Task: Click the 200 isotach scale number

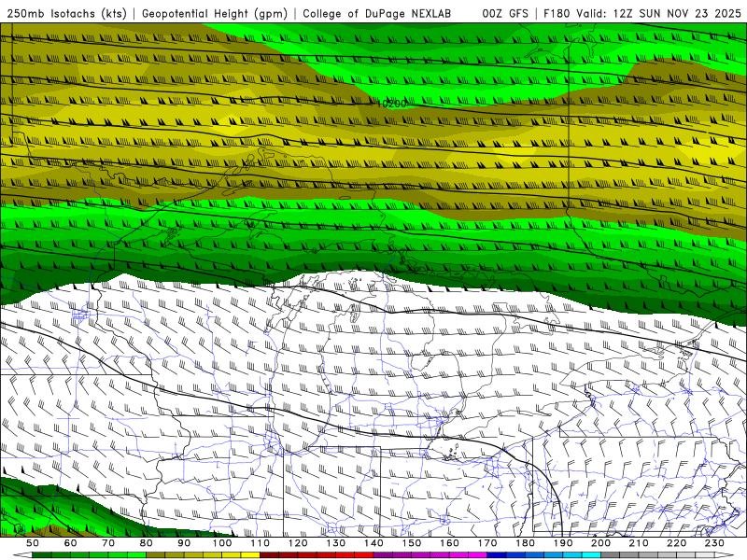Action: point(600,543)
